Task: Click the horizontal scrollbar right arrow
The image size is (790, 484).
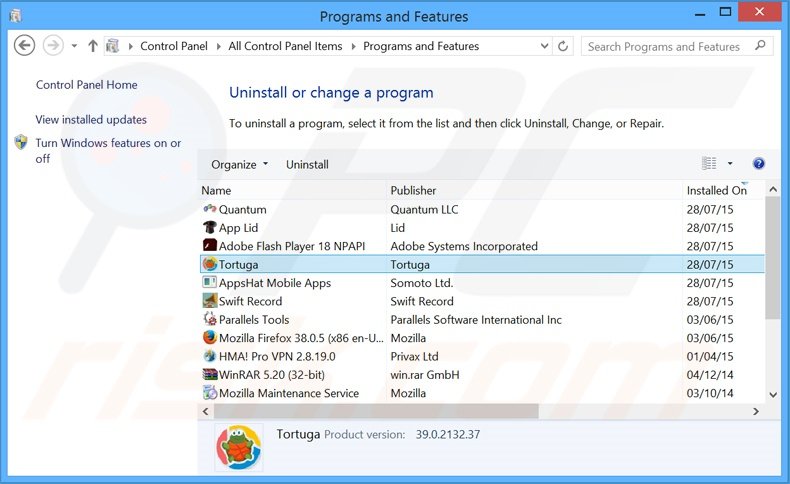Action: coord(758,411)
